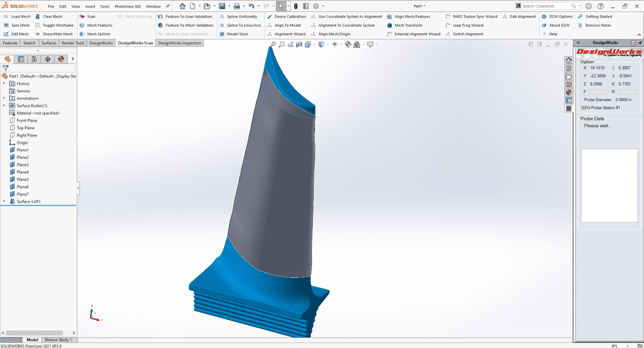Expand the Surface Bodies(1) tree node
This screenshot has height=348, width=644.
coord(4,106)
